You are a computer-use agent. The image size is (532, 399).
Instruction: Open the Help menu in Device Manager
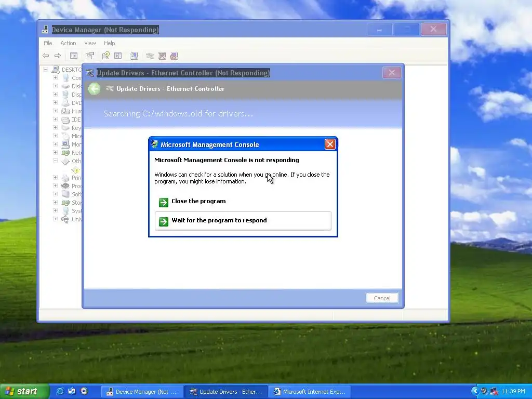[x=109, y=43]
